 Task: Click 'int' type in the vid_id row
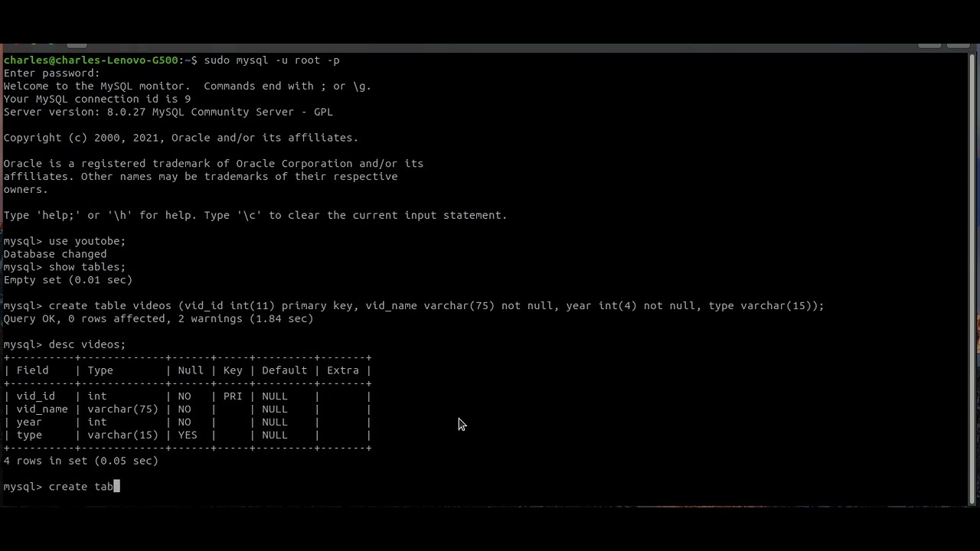point(97,396)
